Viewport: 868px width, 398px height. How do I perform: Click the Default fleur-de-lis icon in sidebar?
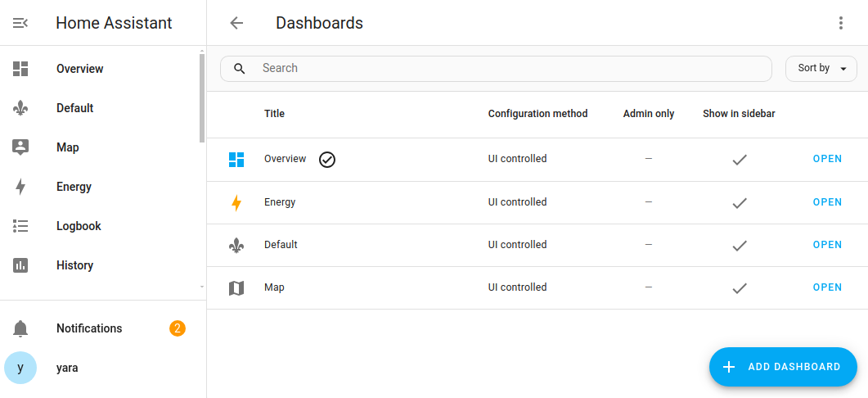click(20, 108)
